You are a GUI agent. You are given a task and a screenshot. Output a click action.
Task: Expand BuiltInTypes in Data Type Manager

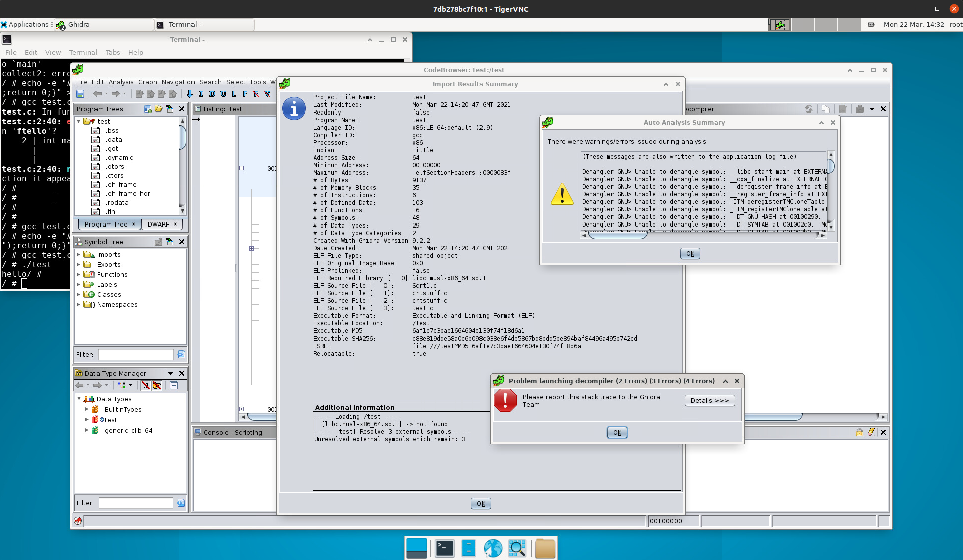pos(87,409)
